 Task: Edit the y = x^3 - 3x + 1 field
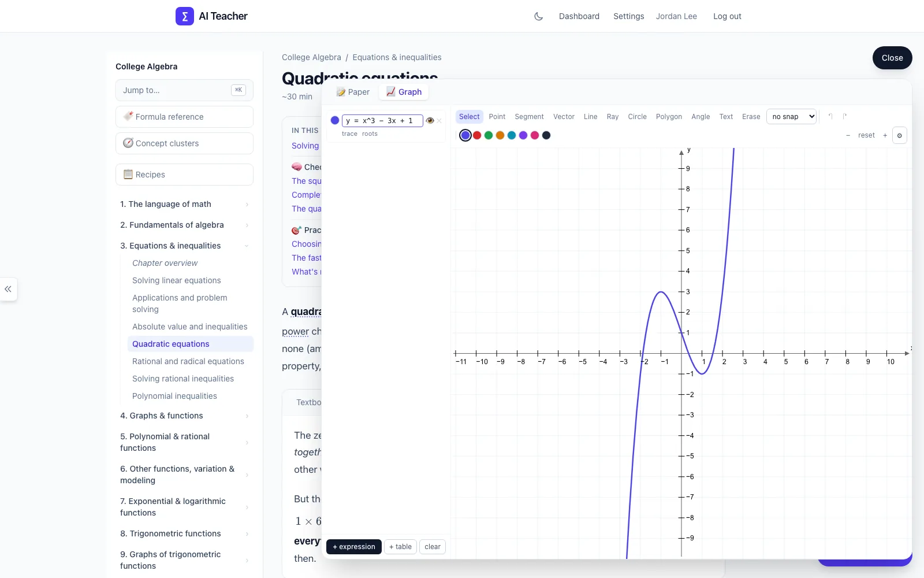(x=382, y=121)
